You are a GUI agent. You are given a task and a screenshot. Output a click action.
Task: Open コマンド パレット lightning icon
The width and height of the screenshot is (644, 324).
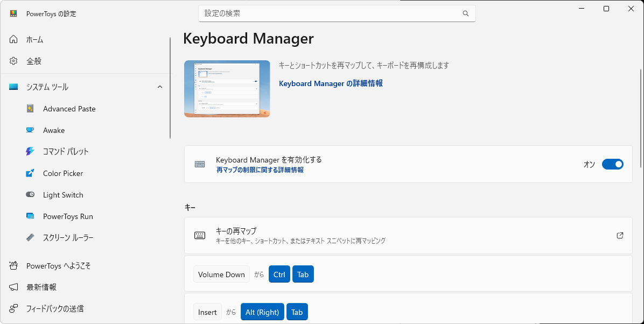pos(31,152)
